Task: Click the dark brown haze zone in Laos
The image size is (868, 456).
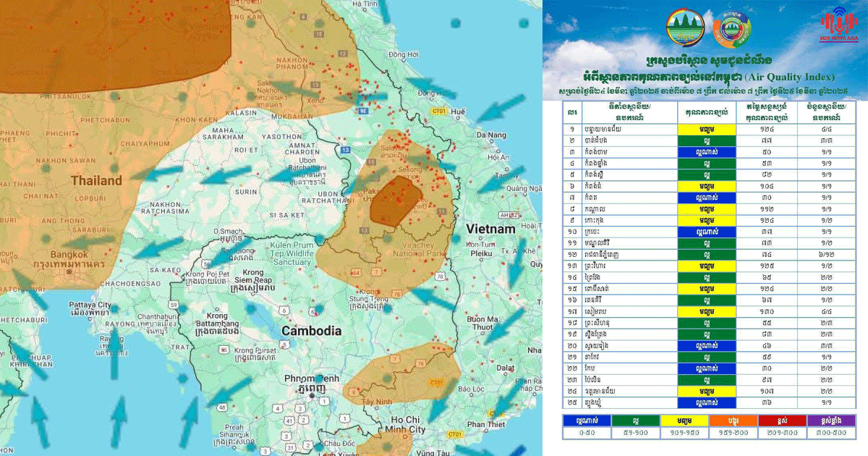Action: pos(395,200)
